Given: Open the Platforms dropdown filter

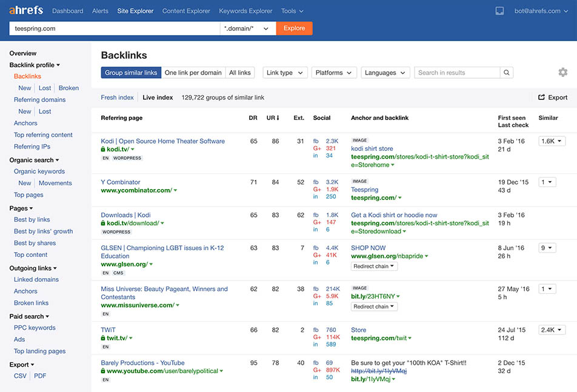Looking at the screenshot, I should [333, 72].
